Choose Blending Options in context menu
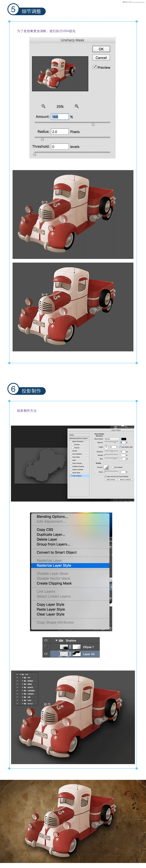This screenshot has height=868, width=146. (x=52, y=517)
